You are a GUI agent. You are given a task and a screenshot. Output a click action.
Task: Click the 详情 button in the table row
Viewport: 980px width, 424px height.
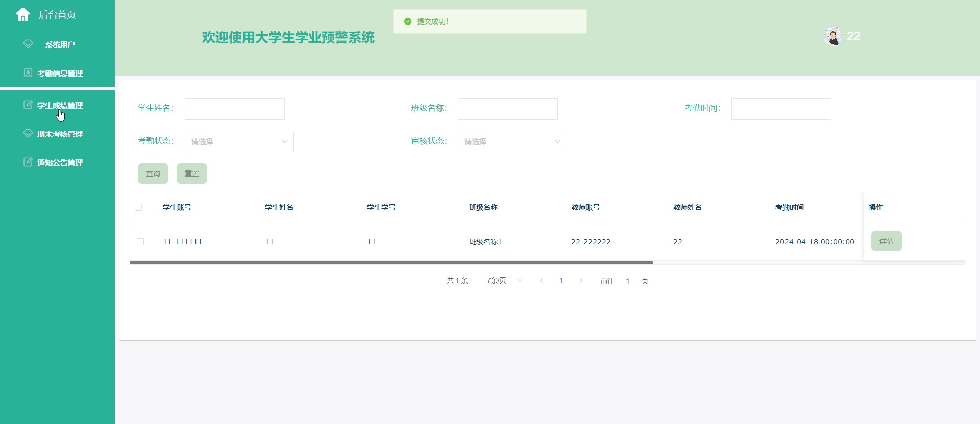(886, 241)
